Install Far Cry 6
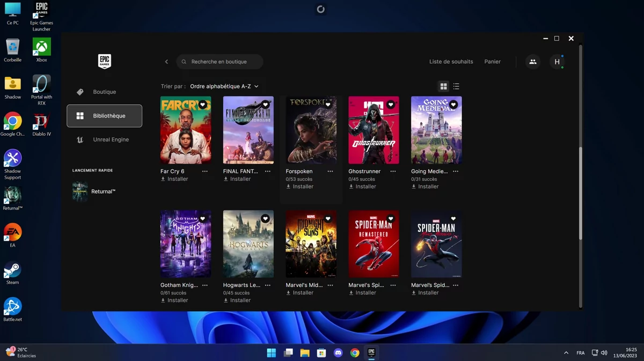This screenshot has width=644, height=361. 174,179
